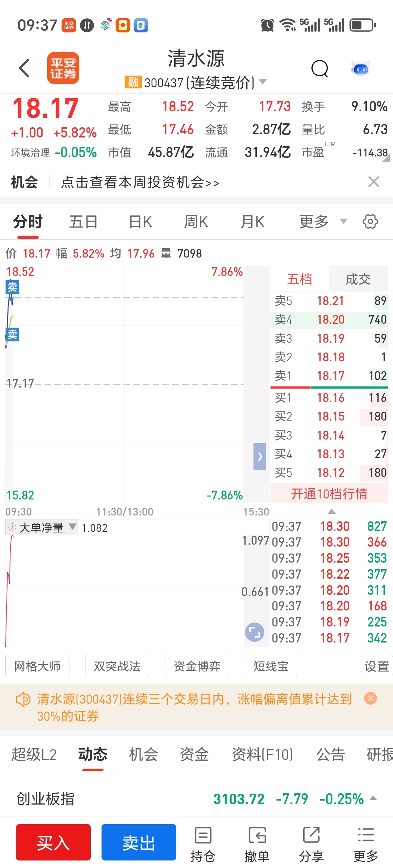This screenshot has width=393, height=868.
Task: Switch to the 月K chart tab
Action: pos(253,221)
